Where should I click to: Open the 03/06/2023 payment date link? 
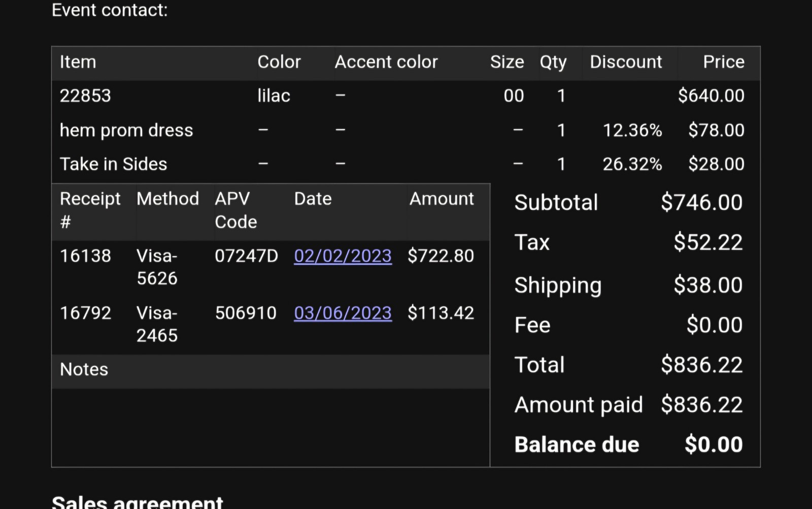343,313
